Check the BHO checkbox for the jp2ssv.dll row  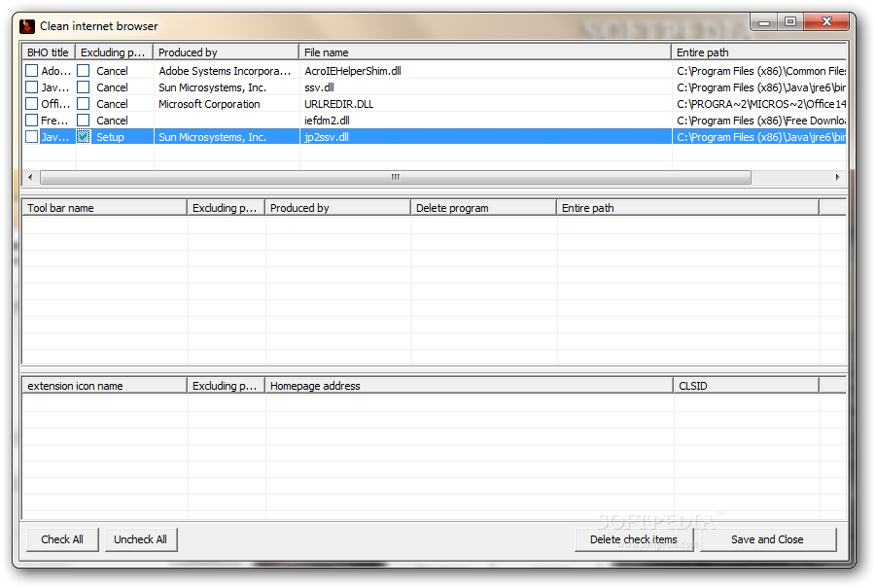pyautogui.click(x=32, y=137)
